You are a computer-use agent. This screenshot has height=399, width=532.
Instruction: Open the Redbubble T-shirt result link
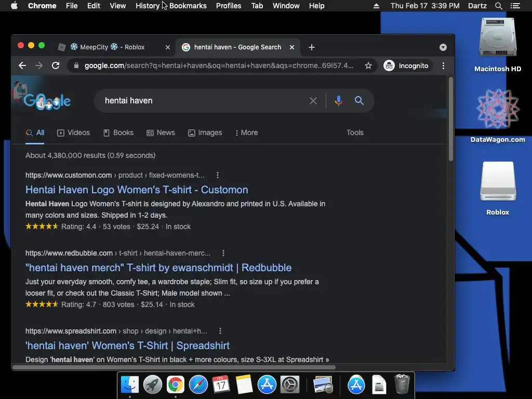click(158, 268)
